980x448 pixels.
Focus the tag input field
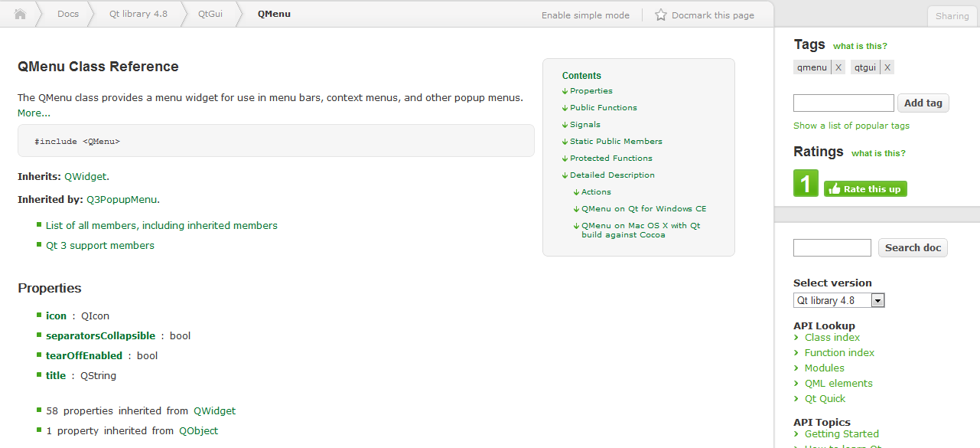click(x=844, y=103)
